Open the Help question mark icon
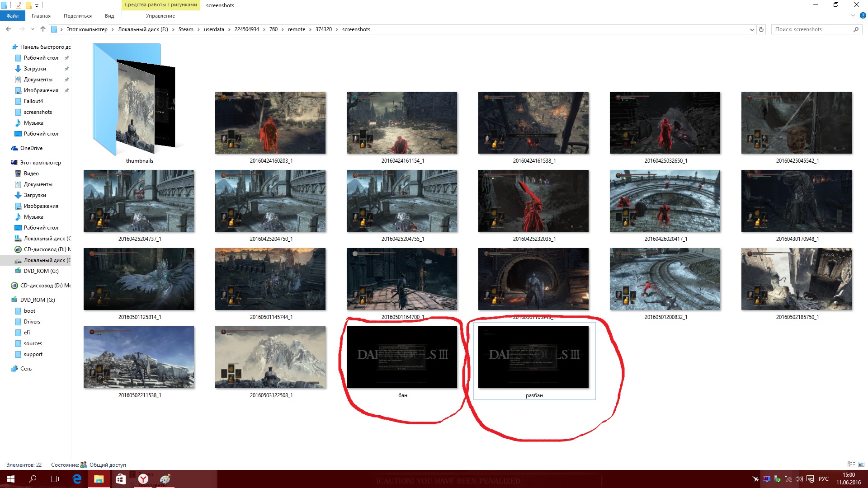 click(x=863, y=15)
